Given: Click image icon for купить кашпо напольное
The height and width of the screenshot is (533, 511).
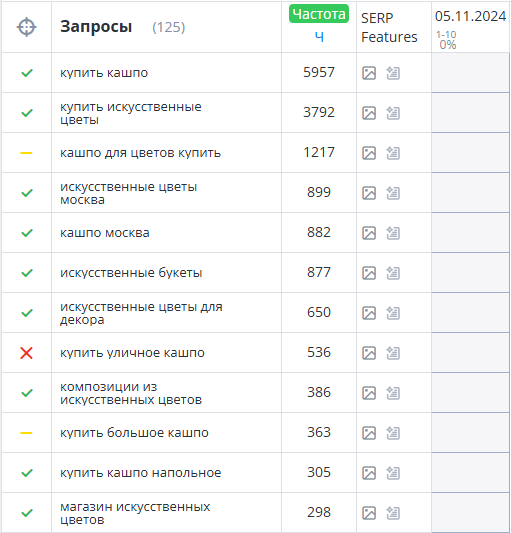Looking at the screenshot, I should [x=369, y=473].
